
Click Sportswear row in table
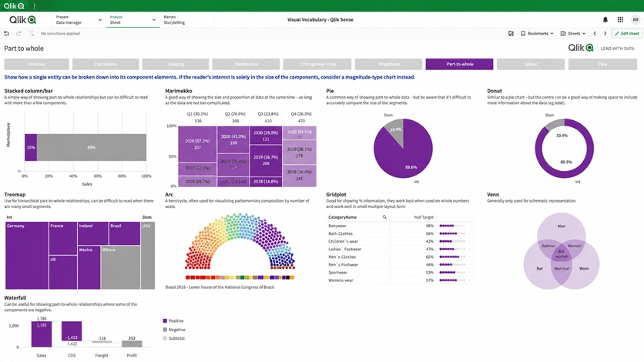pos(400,273)
